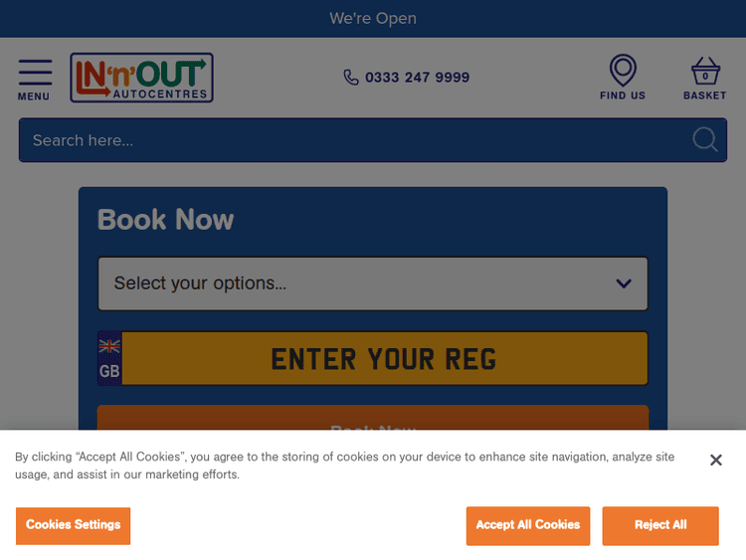Click the In'n'Out Autocentres logo
The width and height of the screenshot is (746, 560).
(141, 78)
